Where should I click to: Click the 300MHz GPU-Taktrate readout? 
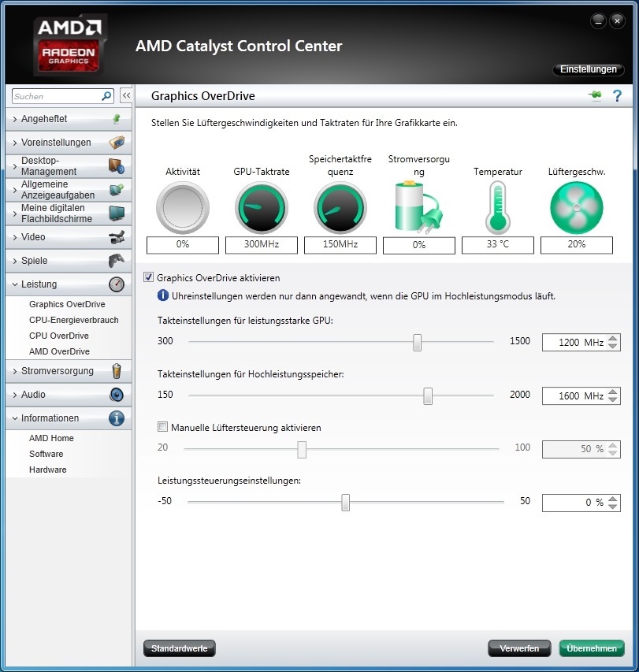click(262, 245)
